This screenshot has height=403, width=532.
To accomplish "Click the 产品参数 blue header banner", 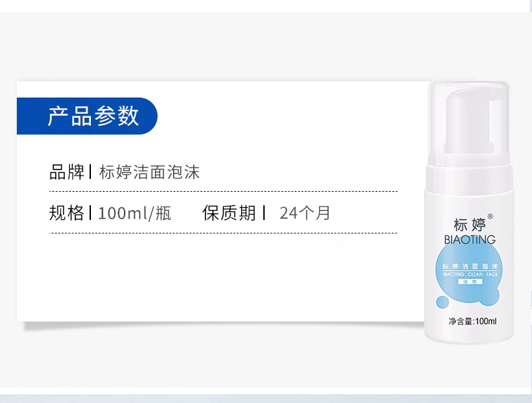I will (x=87, y=116).
